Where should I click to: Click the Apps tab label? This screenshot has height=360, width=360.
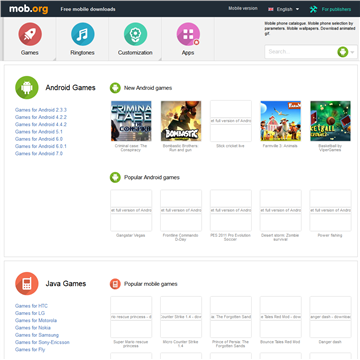188,53
